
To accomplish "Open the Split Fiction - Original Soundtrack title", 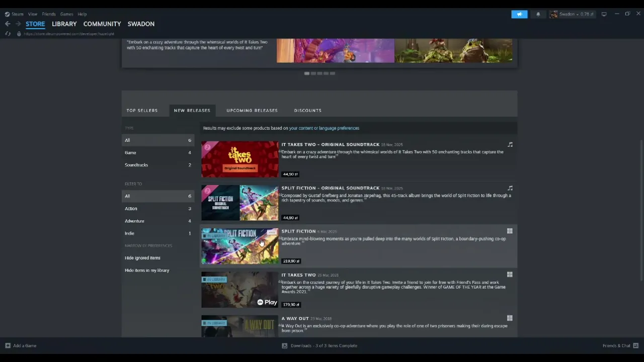I will [x=330, y=188].
